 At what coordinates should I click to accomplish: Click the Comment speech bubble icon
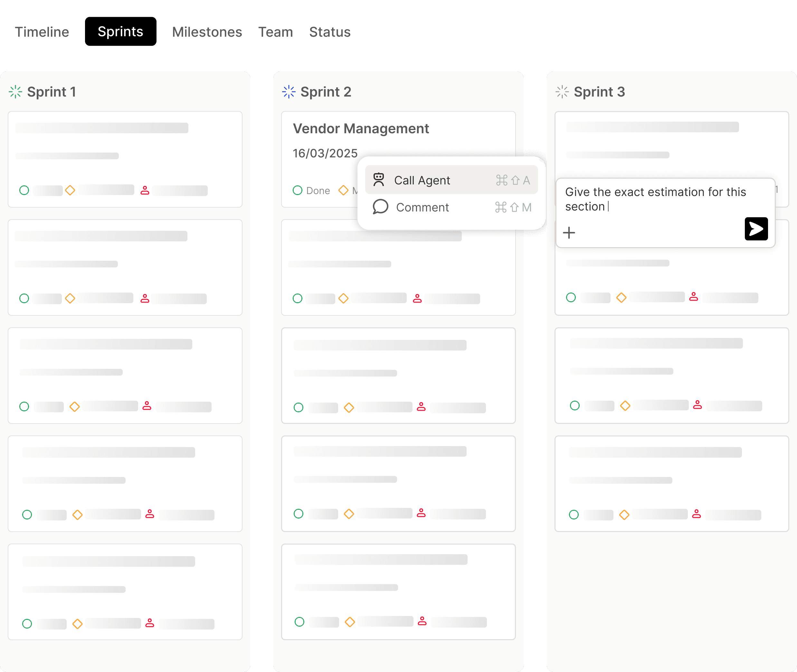tap(380, 207)
